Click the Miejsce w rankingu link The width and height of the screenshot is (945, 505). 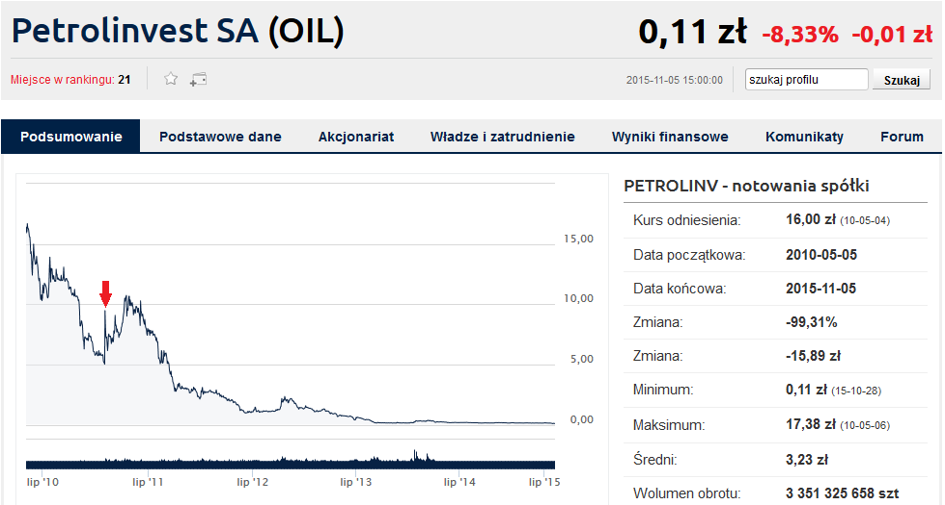[x=62, y=80]
